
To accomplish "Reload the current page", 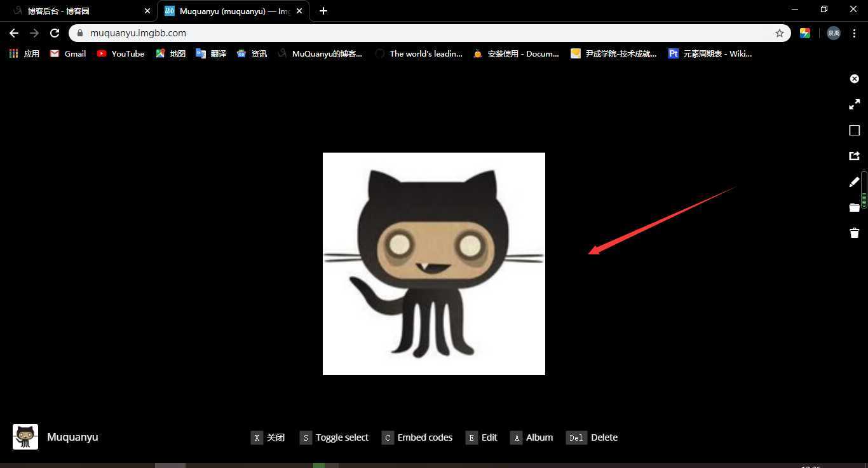I will click(x=55, y=33).
